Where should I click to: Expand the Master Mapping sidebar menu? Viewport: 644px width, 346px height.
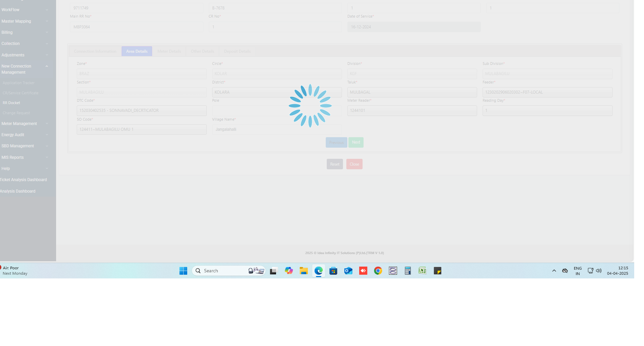25,21
